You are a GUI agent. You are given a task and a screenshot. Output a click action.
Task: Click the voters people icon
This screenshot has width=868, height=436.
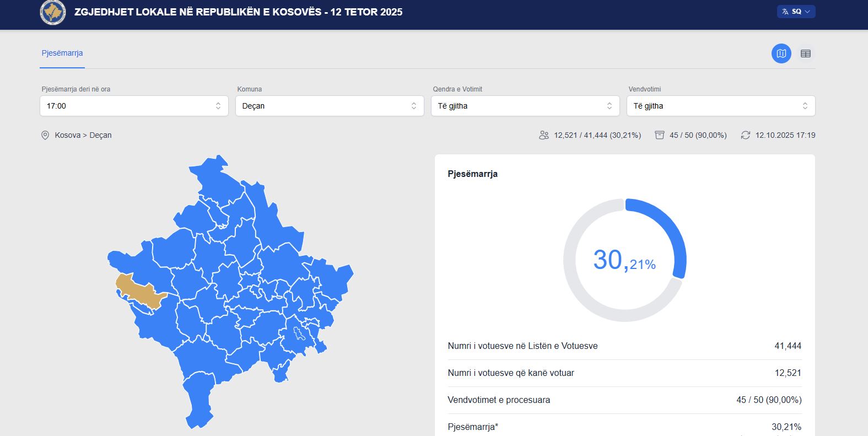[x=544, y=136]
